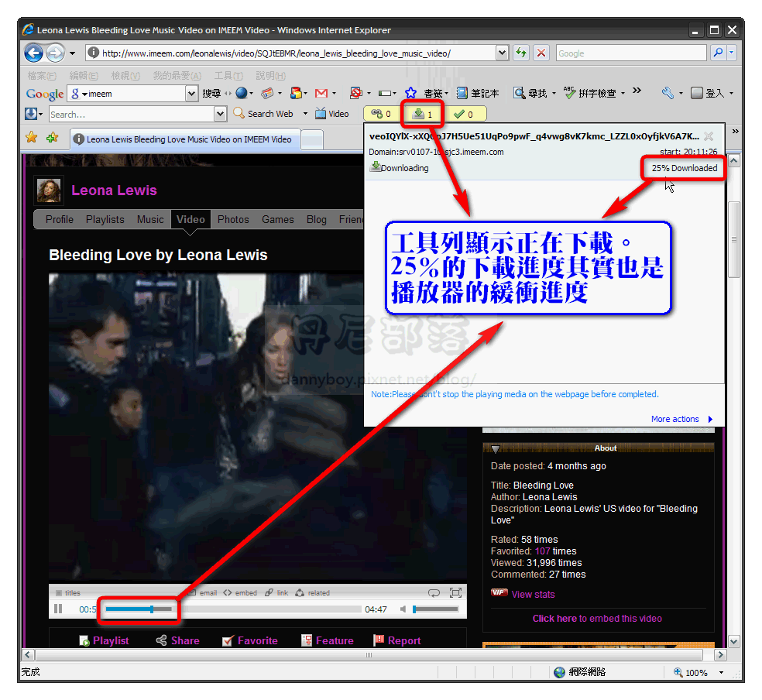Click the Add to Favorites icon
The image size is (762, 700).
click(x=53, y=138)
